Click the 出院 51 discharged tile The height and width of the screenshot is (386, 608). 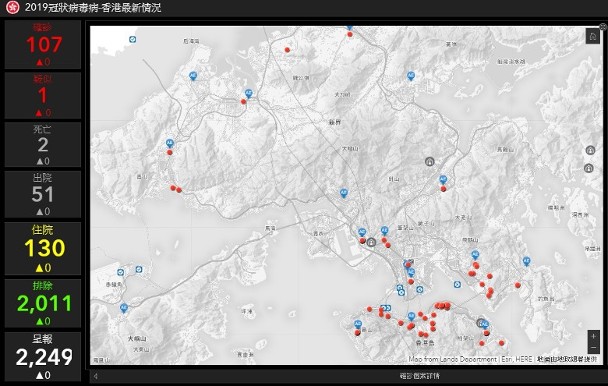(43, 194)
